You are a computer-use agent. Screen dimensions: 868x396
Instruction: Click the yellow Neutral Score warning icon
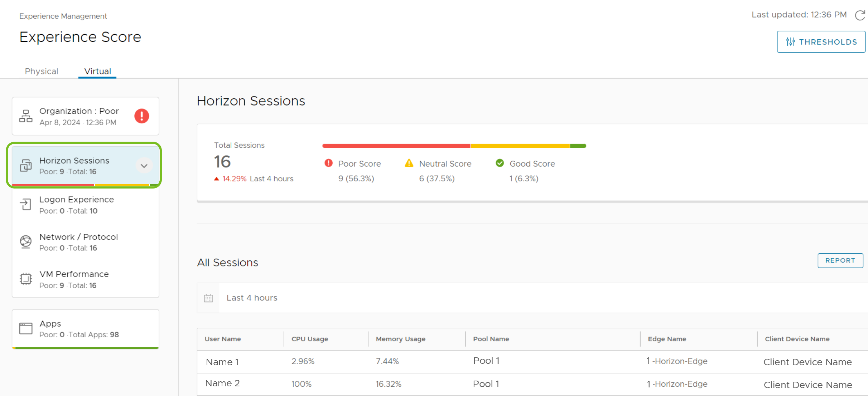pos(409,163)
